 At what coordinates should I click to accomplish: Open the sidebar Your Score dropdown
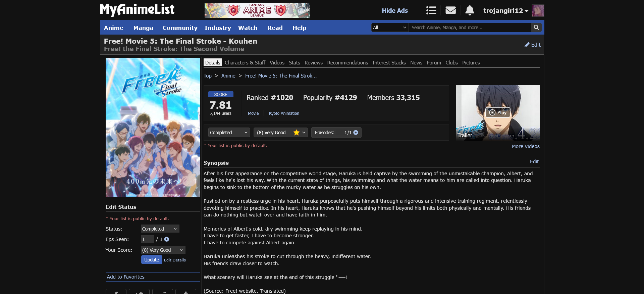[163, 250]
